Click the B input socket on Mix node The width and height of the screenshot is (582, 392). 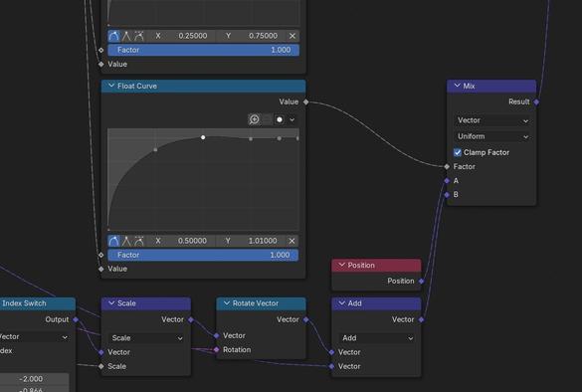click(447, 195)
